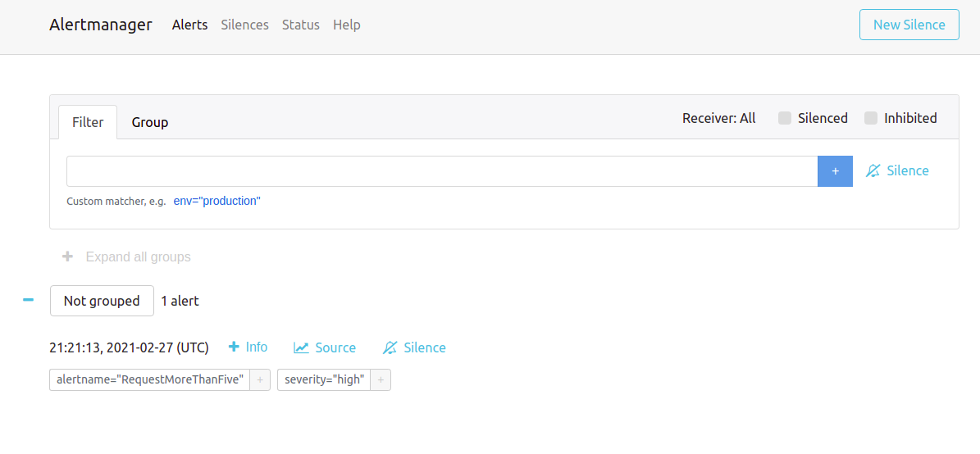Collapse the Not grouped alert group
The width and height of the screenshot is (980, 454).
pyautogui.click(x=28, y=301)
